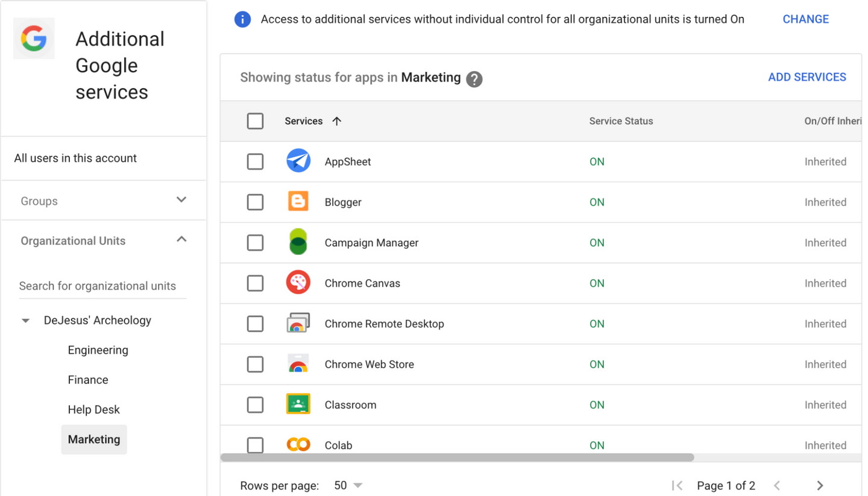The height and width of the screenshot is (496, 868).
Task: Click the AppSheet paper plane icon
Action: [298, 162]
